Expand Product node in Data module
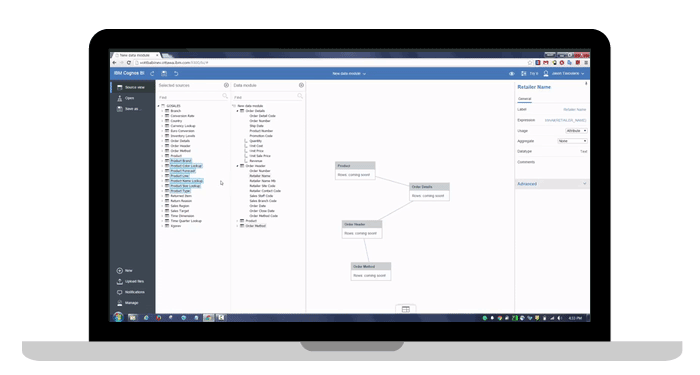This screenshot has height=375, width=700. click(x=238, y=221)
